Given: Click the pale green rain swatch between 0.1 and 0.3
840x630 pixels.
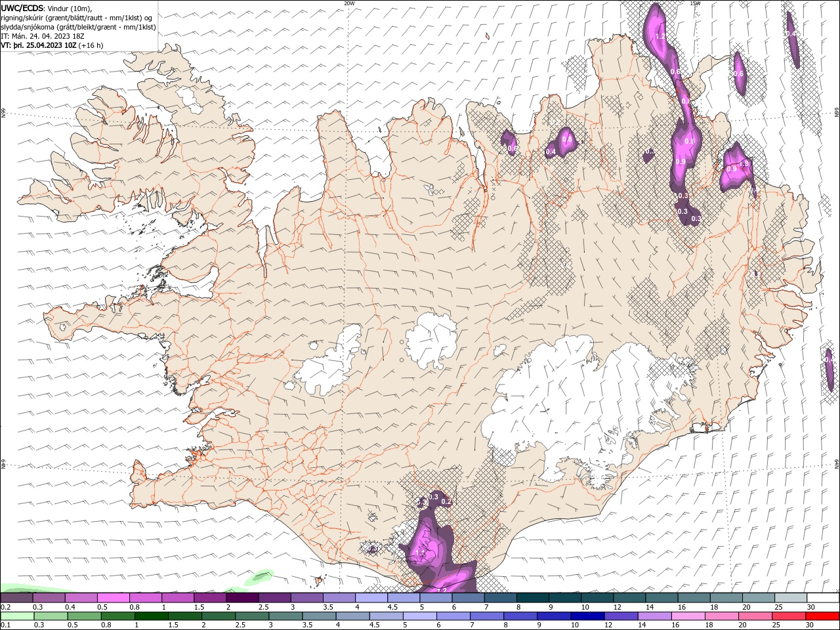Looking at the screenshot, I should pos(16,616).
